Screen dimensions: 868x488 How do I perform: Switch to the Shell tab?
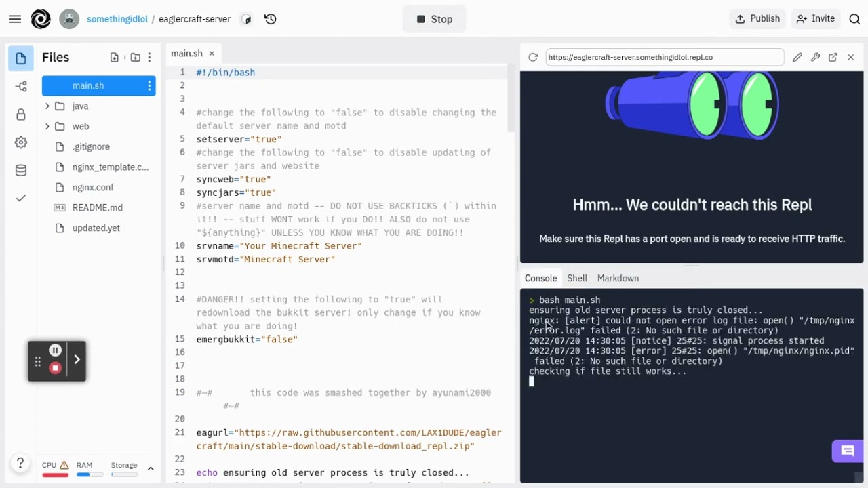[577, 278]
